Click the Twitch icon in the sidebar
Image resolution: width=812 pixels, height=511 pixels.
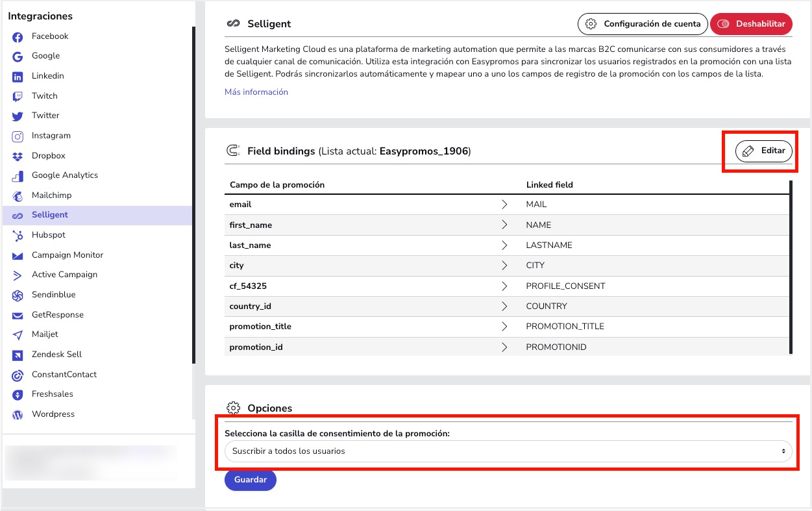(18, 97)
